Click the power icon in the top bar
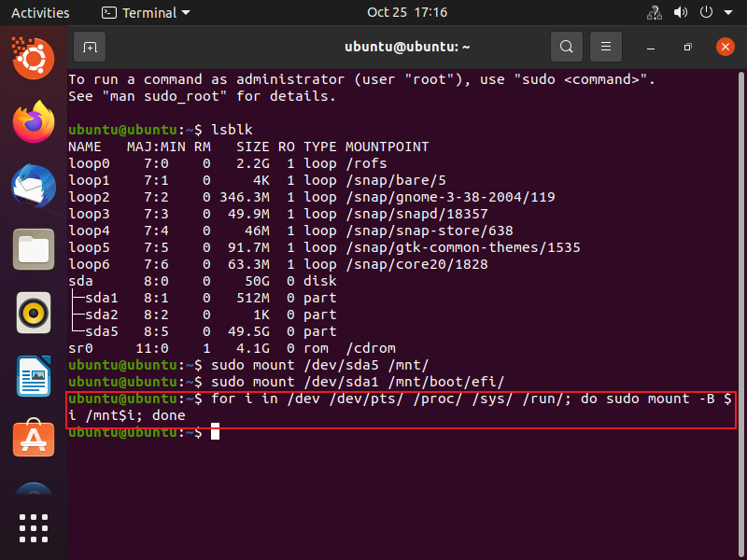 (x=708, y=13)
